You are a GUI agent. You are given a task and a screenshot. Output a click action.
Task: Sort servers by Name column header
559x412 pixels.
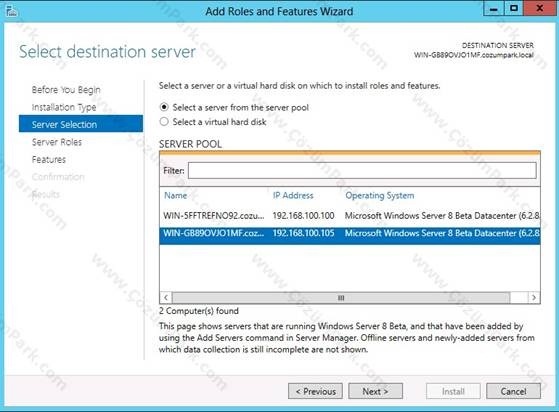pyautogui.click(x=175, y=195)
